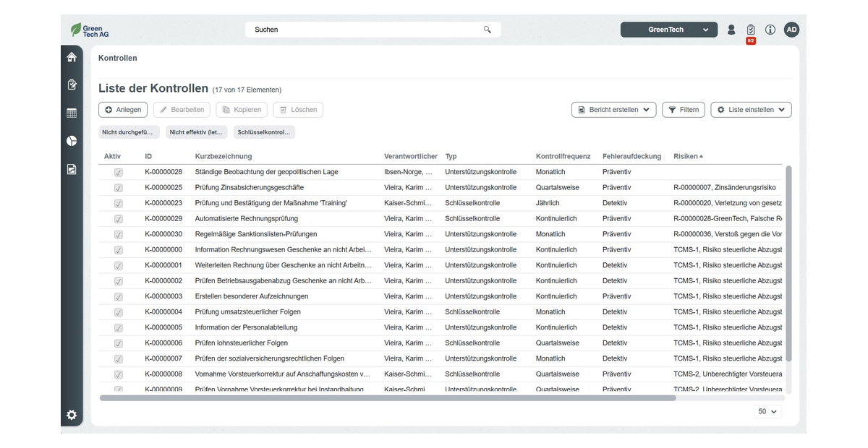Open settings gear in sidebar
This screenshot has width=868, height=448.
[x=72, y=415]
